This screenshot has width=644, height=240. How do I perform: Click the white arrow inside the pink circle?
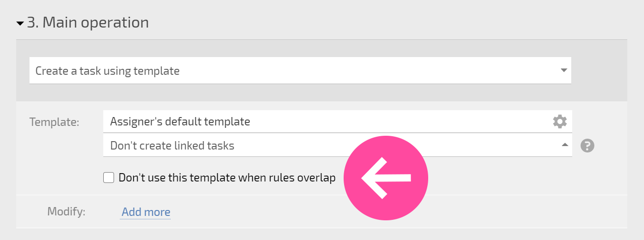pos(386,178)
